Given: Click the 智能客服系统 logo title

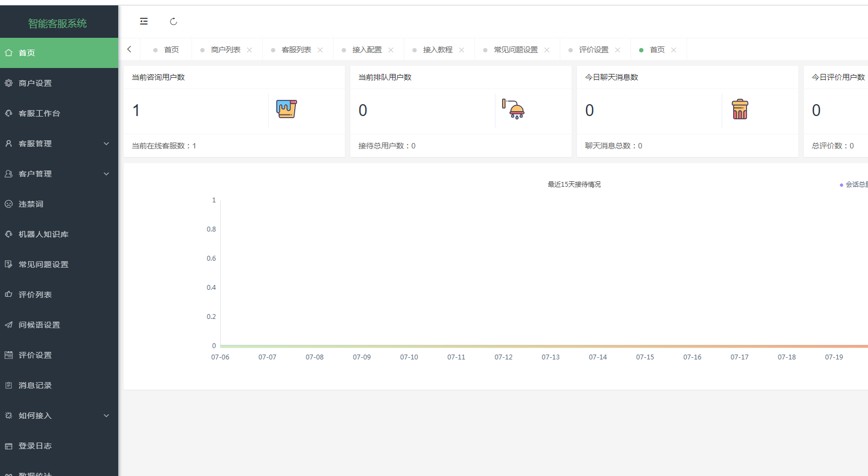Looking at the screenshot, I should click(x=57, y=23).
